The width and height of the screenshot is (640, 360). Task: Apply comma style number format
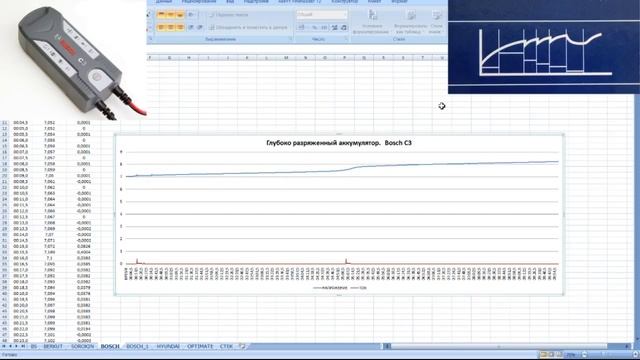[324, 27]
